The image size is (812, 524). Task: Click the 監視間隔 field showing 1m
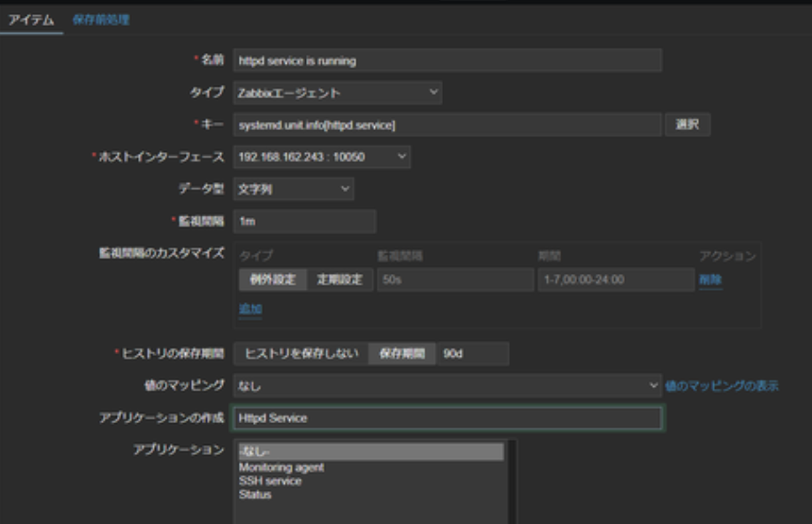pos(303,222)
